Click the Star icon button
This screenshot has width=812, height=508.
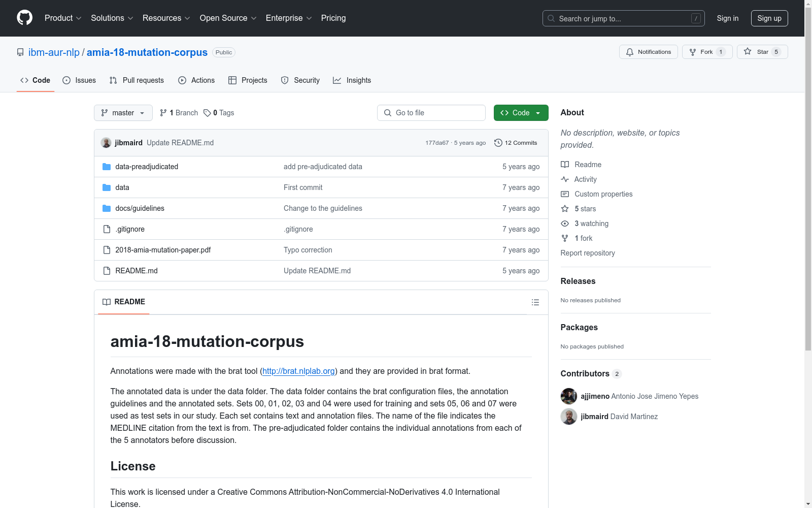[x=762, y=52]
